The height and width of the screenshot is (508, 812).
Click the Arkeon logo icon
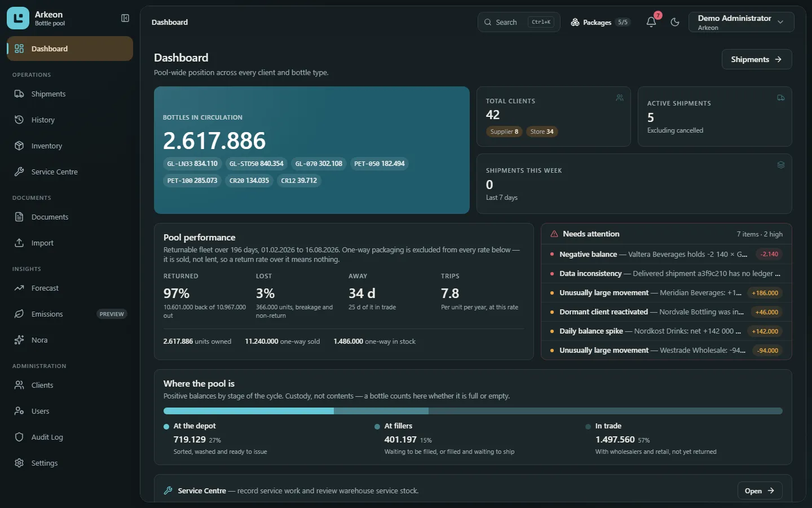[18, 18]
